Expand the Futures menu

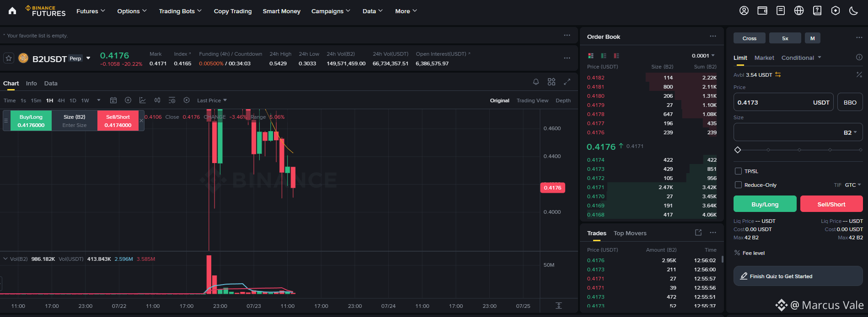[91, 11]
